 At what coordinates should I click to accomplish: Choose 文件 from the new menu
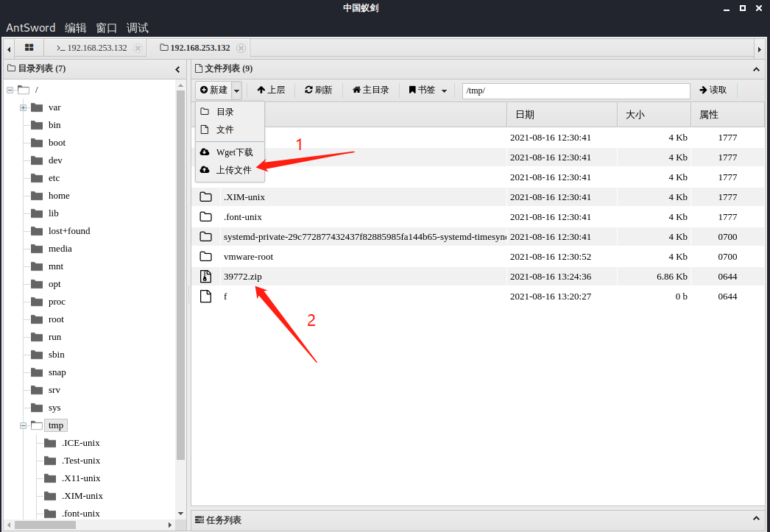(230, 130)
